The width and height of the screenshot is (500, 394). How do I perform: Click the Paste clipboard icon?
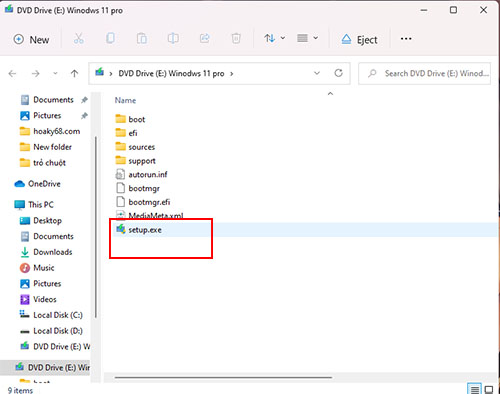tap(142, 39)
